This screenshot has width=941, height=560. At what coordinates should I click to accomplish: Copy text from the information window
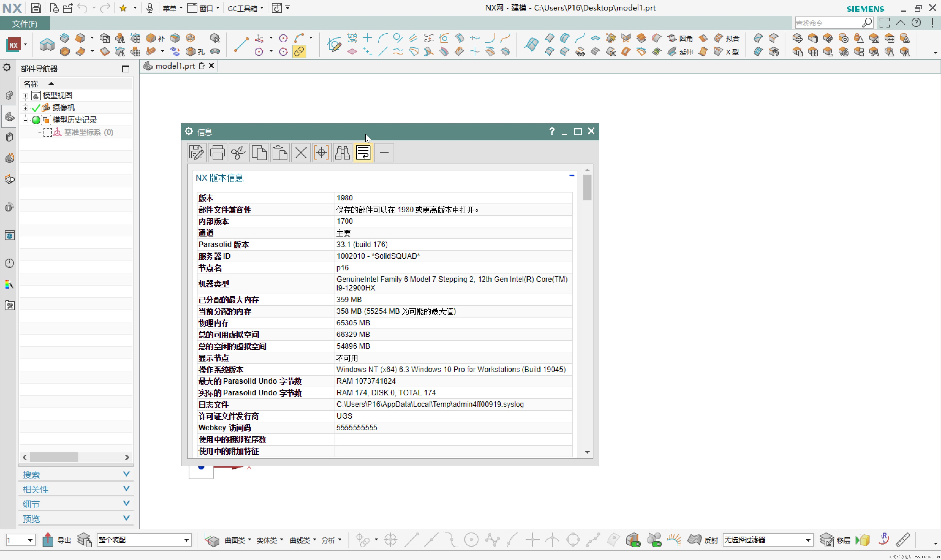259,152
